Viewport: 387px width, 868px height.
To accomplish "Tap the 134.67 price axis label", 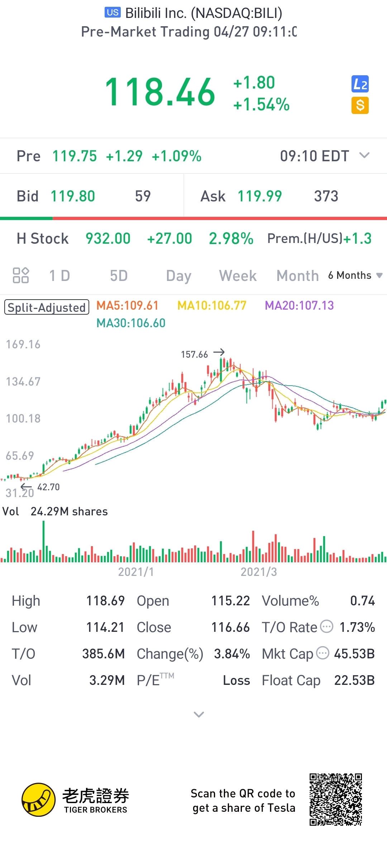I will click(23, 381).
